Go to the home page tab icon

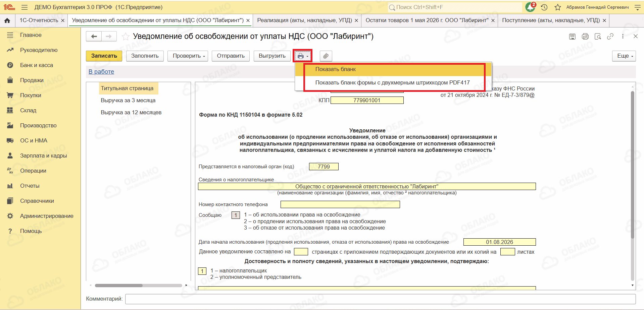[7, 20]
